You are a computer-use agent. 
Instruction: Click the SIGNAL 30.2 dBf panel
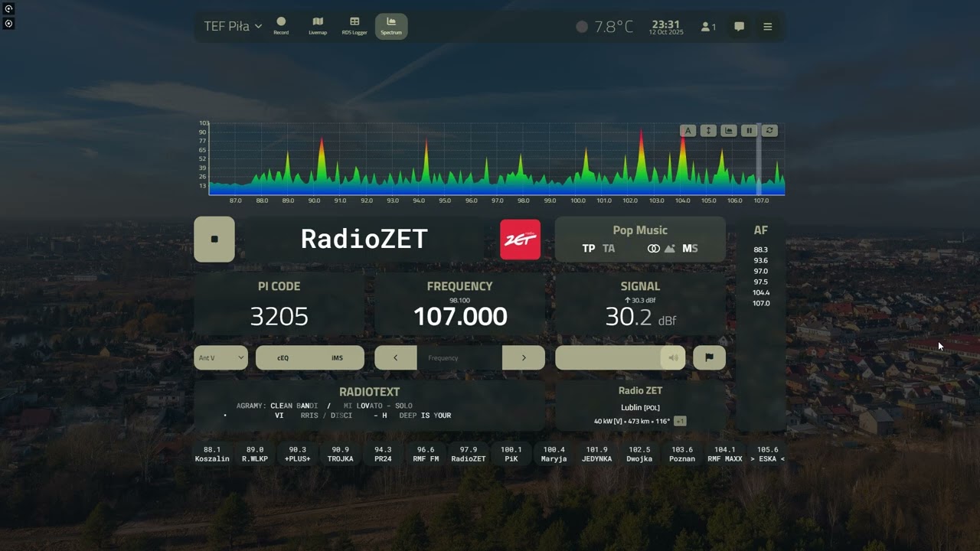640,305
